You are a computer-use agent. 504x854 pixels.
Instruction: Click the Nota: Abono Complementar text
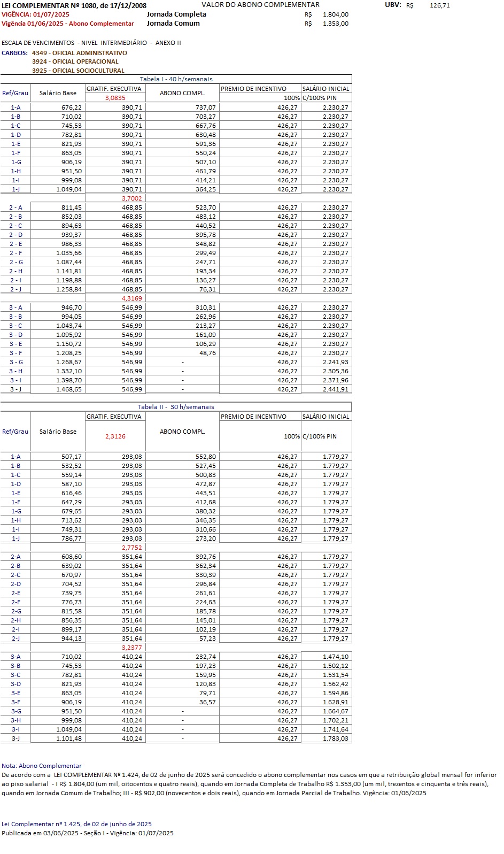pos(42,766)
